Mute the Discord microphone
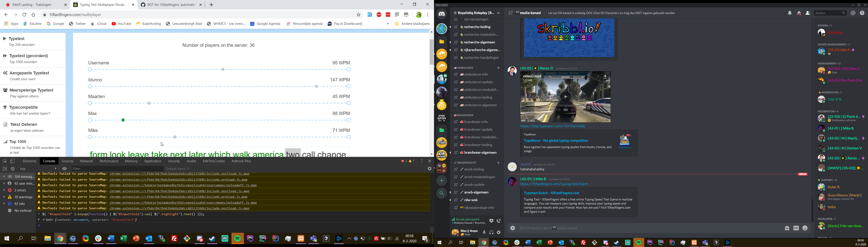Screen dimensions: 868x247 (484, 233)
